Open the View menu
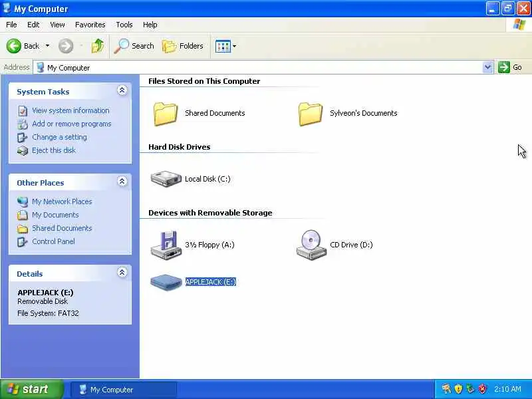This screenshot has height=399, width=532. click(57, 25)
